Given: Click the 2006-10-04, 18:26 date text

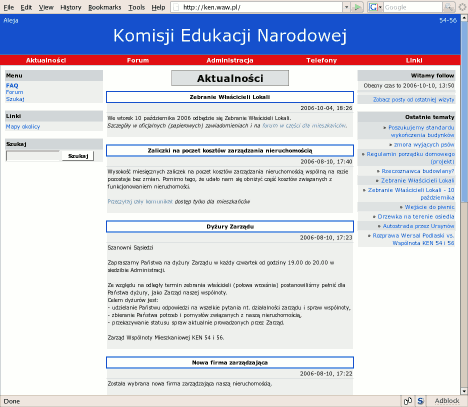Looking at the screenshot, I should click(x=326, y=108).
